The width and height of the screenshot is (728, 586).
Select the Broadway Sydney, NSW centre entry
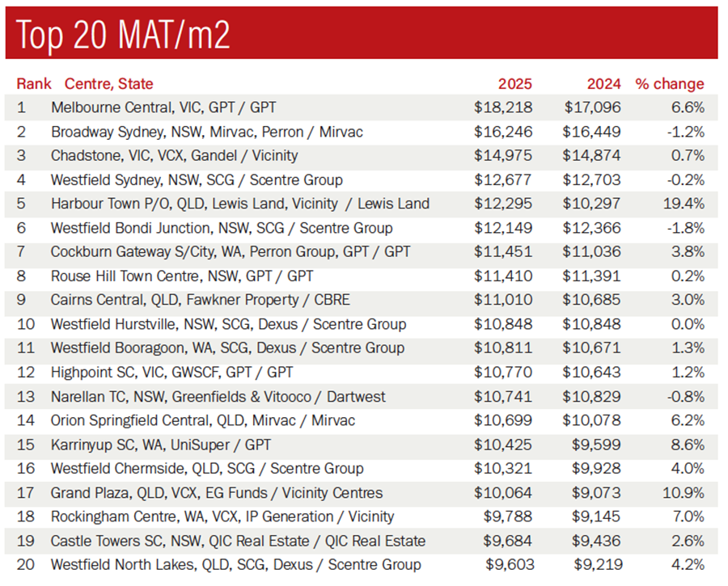(x=206, y=132)
